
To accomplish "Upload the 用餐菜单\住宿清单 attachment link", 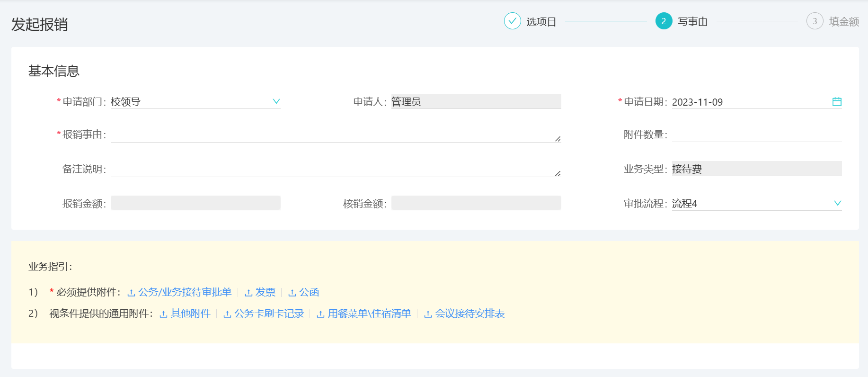I will 369,314.
